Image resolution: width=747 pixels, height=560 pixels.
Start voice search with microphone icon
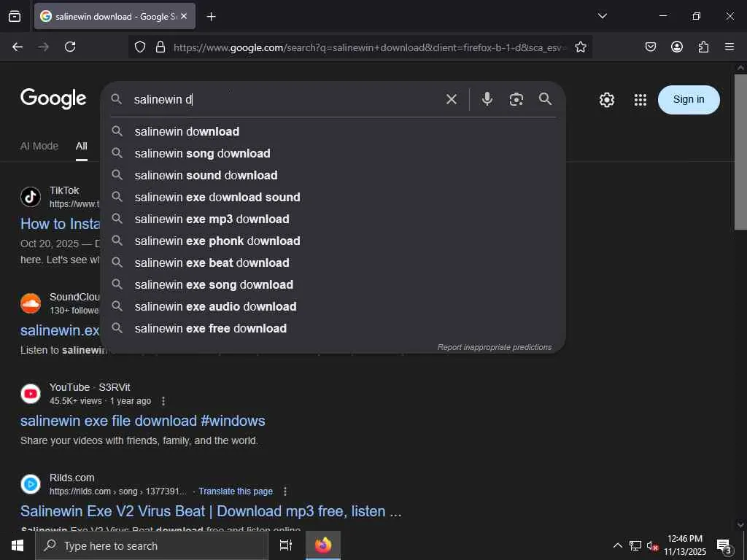[487, 99]
